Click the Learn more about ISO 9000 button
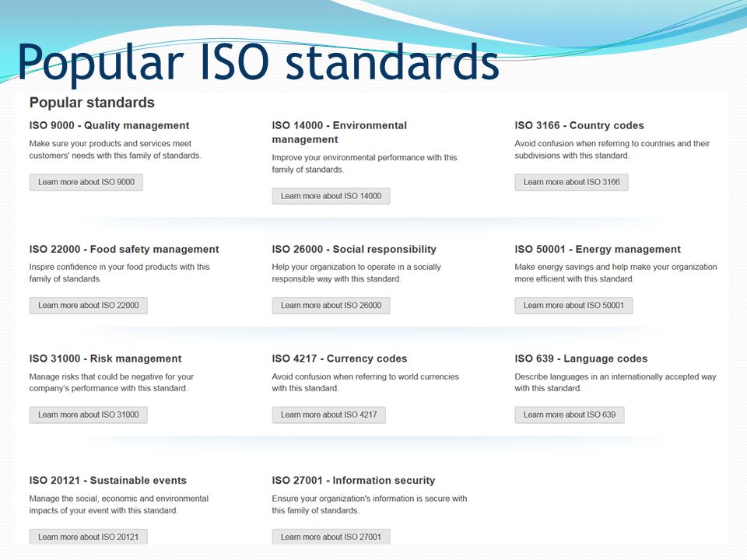The width and height of the screenshot is (747, 560). tap(86, 182)
